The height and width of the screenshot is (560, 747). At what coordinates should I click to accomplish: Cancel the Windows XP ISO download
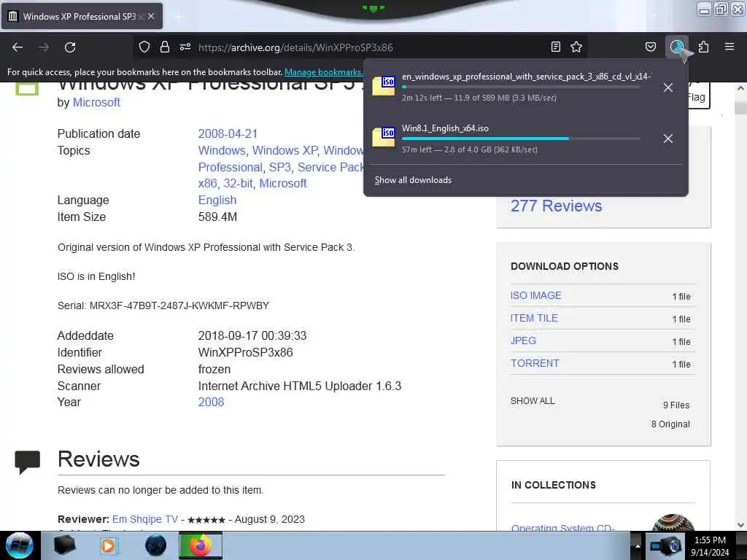[668, 87]
